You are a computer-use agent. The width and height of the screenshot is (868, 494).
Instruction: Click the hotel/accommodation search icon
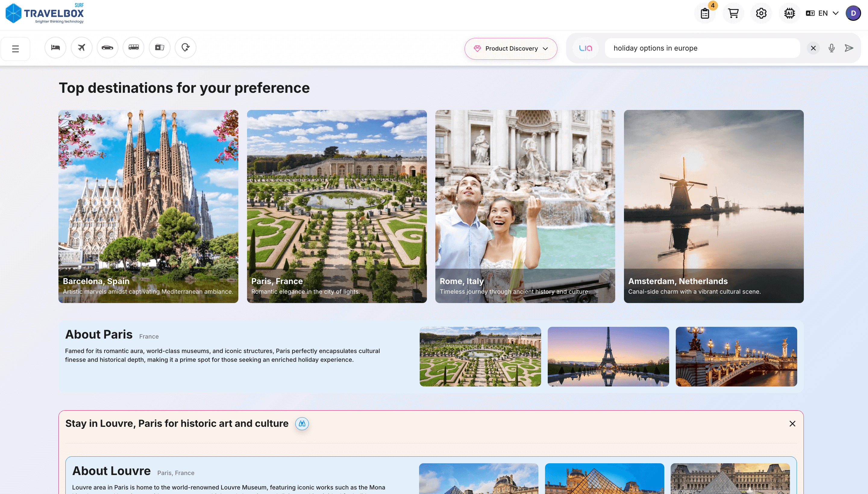pyautogui.click(x=55, y=47)
